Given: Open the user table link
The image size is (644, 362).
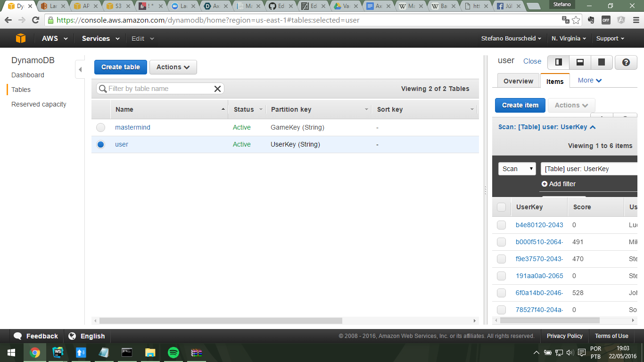Looking at the screenshot, I should click(122, 144).
